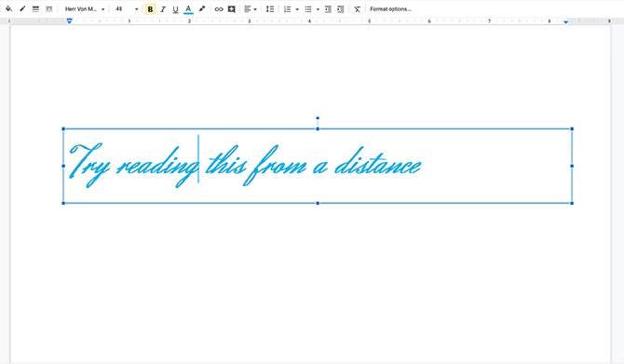Screen dimensions: 624x364
Task: Expand the font family dropdown
Action: (85, 8)
